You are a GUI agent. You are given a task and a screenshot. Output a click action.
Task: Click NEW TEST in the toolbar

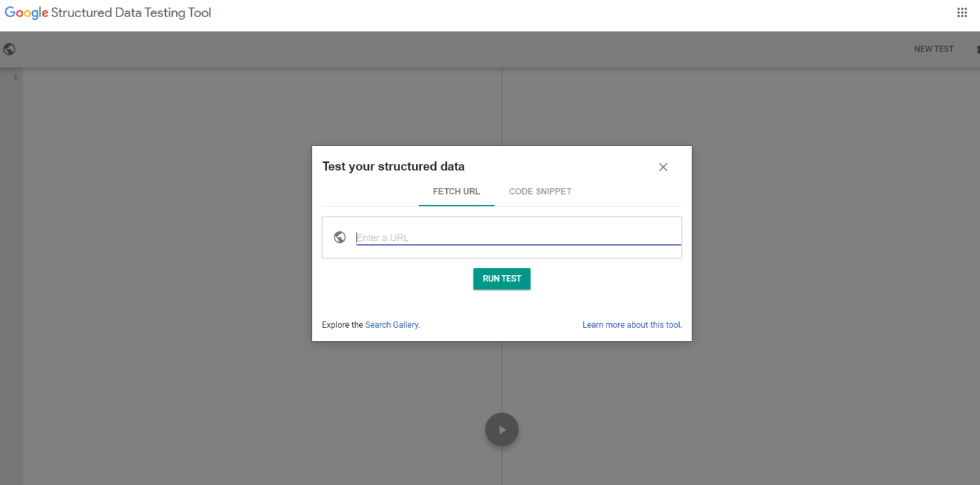(933, 49)
